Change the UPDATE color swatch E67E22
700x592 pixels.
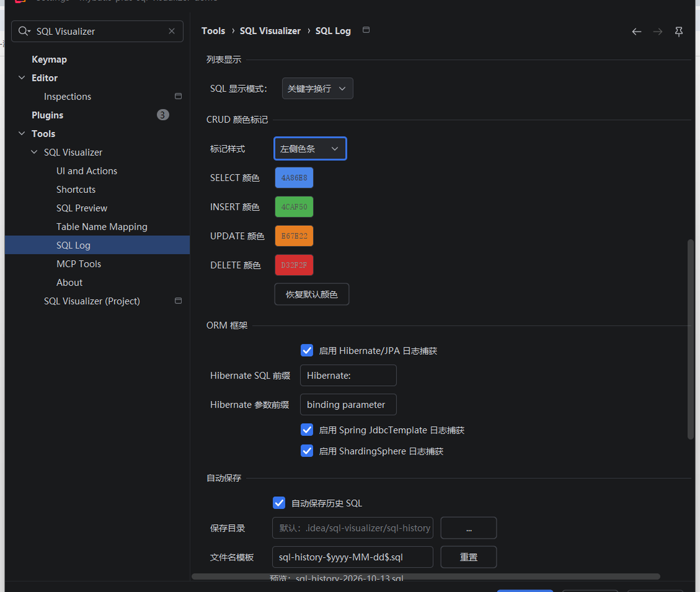294,236
